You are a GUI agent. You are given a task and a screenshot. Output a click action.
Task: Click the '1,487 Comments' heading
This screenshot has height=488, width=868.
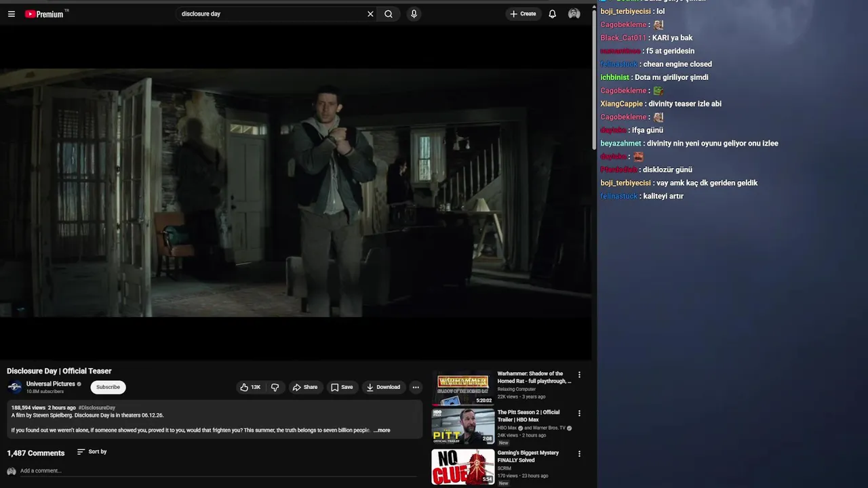(x=36, y=453)
